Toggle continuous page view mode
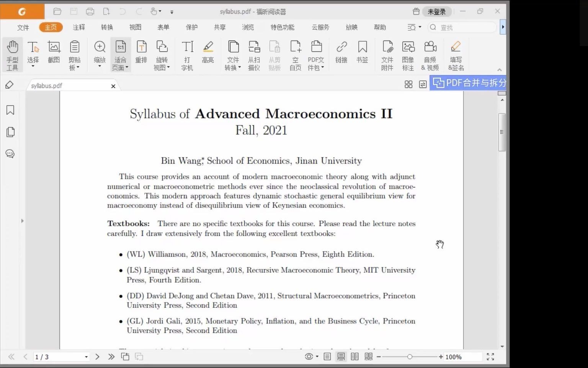The height and width of the screenshot is (368, 588). point(341,356)
